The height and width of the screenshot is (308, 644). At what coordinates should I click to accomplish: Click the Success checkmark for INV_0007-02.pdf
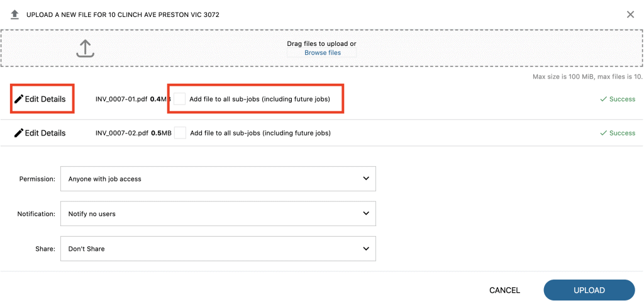coord(603,133)
